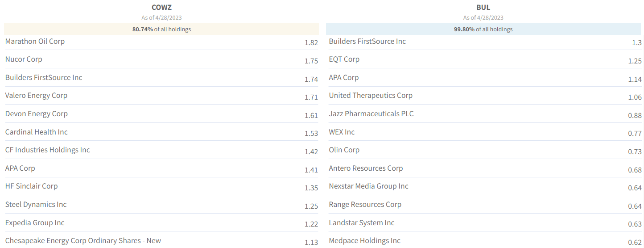The width and height of the screenshot is (644, 248).
Task: Open EQT Corp in BUL holdings
Action: pyautogui.click(x=344, y=59)
